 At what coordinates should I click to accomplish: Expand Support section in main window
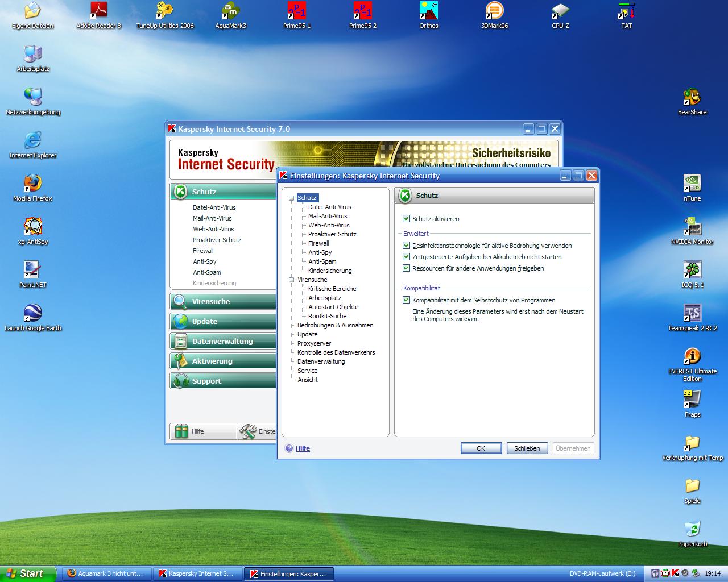(x=223, y=381)
